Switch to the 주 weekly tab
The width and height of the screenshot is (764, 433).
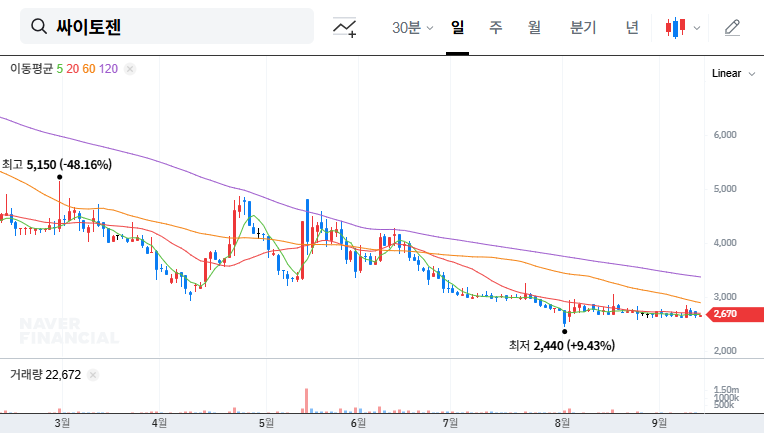[496, 27]
